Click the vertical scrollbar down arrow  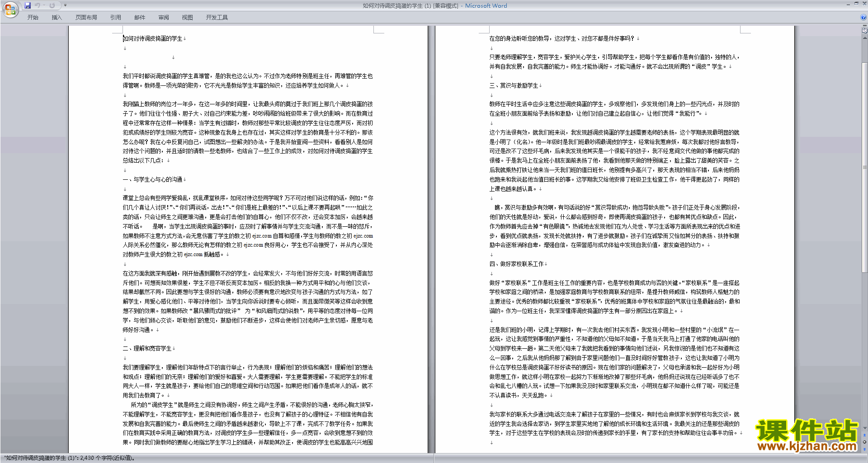pos(864,428)
